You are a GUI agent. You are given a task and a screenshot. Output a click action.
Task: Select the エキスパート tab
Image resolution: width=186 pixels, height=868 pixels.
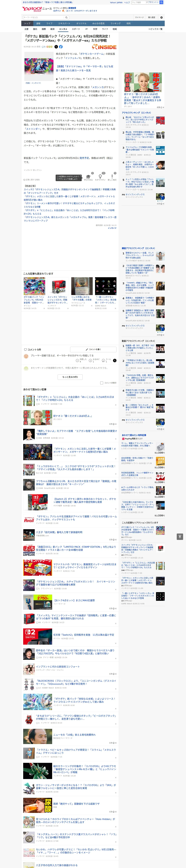tap(64, 24)
